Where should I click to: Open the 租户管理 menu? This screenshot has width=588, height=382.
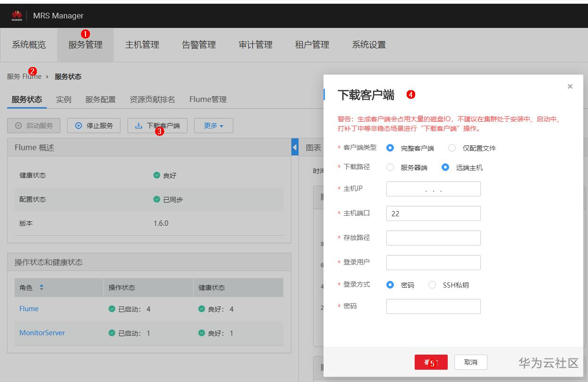point(312,45)
